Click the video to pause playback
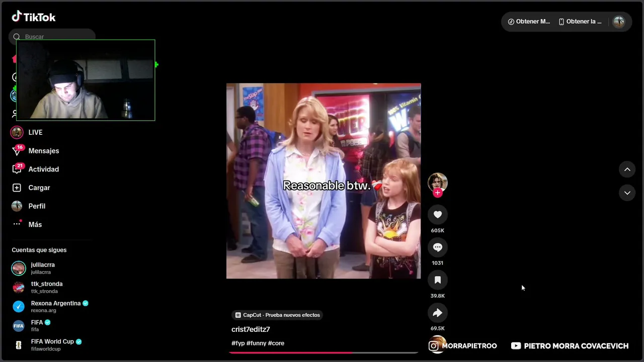 324,181
